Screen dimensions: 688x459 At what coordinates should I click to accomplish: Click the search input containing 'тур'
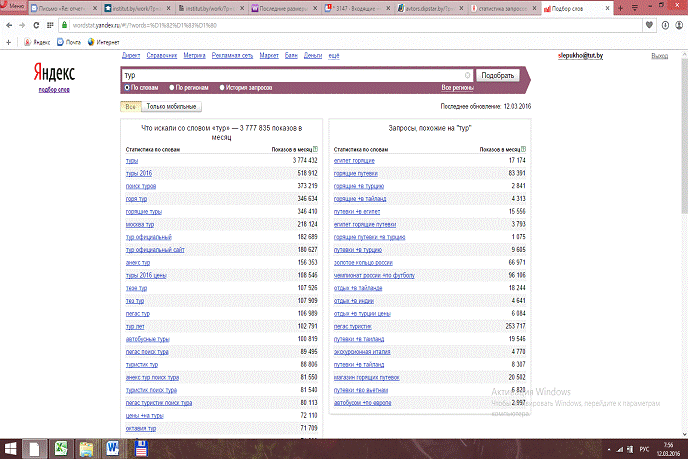pos(290,75)
